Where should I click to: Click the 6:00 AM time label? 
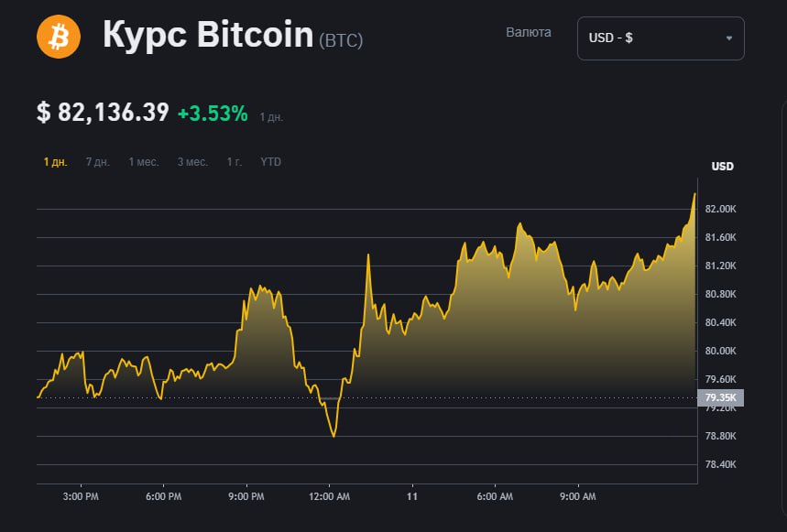pyautogui.click(x=495, y=496)
